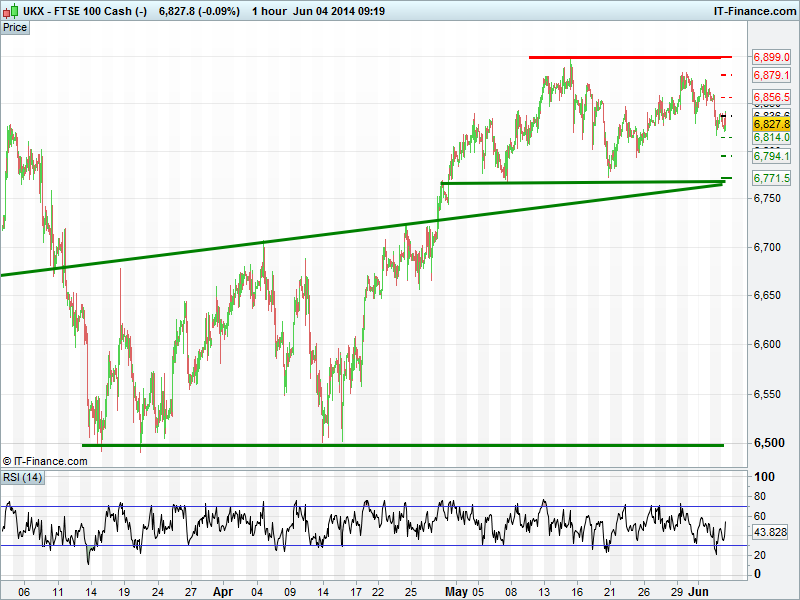Click the UKX - FTSE 100 Cash title
800x600 pixels.
tap(85, 11)
